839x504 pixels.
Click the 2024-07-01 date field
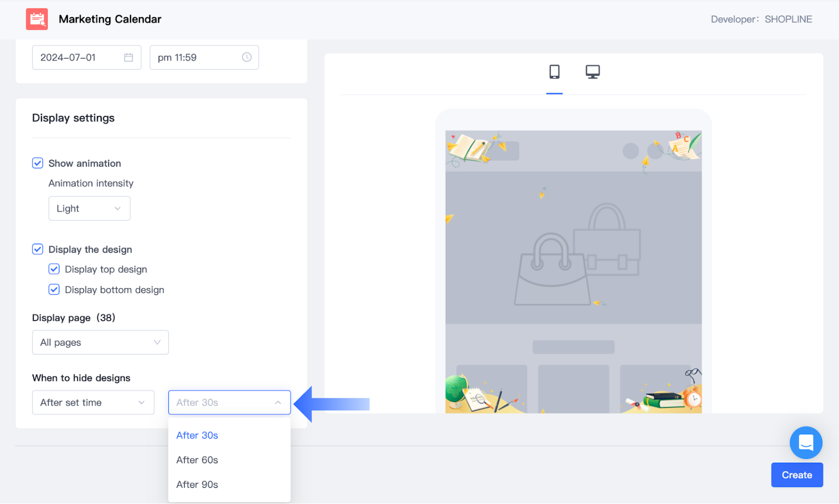(87, 58)
